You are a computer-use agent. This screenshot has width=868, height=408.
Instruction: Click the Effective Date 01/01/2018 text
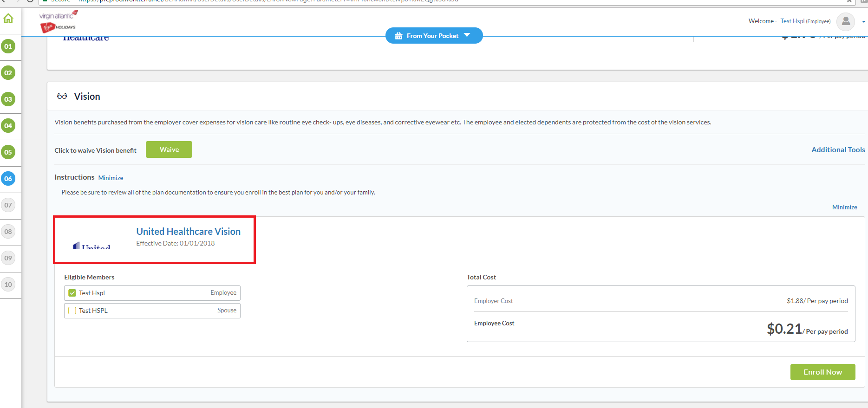[176, 243]
